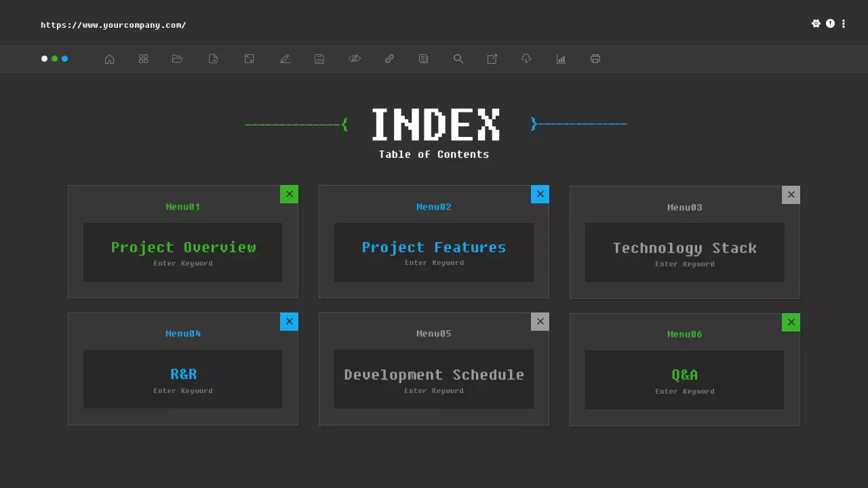This screenshot has width=868, height=488.
Task: Print using the printer icon
Action: tap(595, 59)
